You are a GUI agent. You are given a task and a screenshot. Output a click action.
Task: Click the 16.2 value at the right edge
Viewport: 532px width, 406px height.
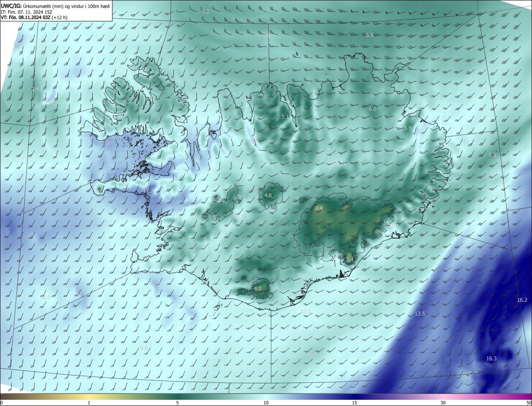click(x=522, y=300)
